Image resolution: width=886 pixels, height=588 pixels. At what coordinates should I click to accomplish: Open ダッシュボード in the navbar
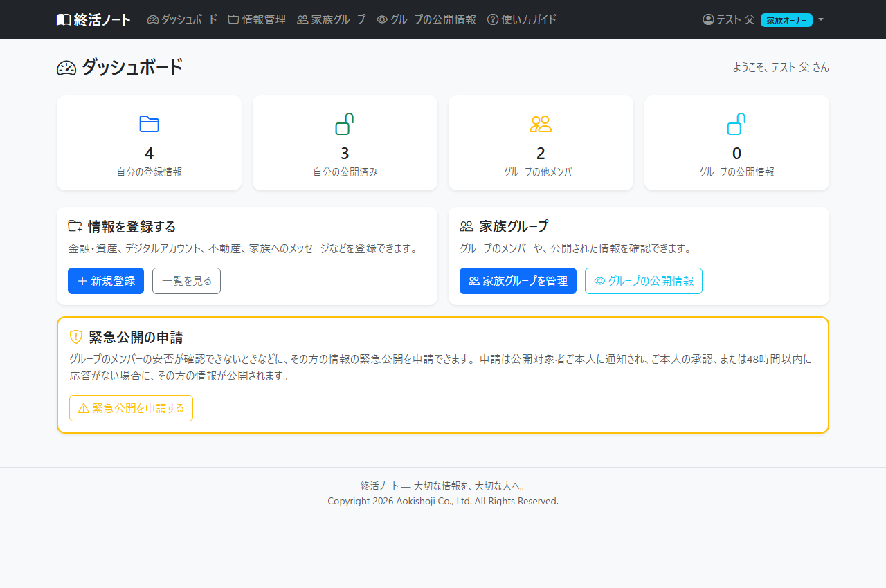pyautogui.click(x=182, y=19)
